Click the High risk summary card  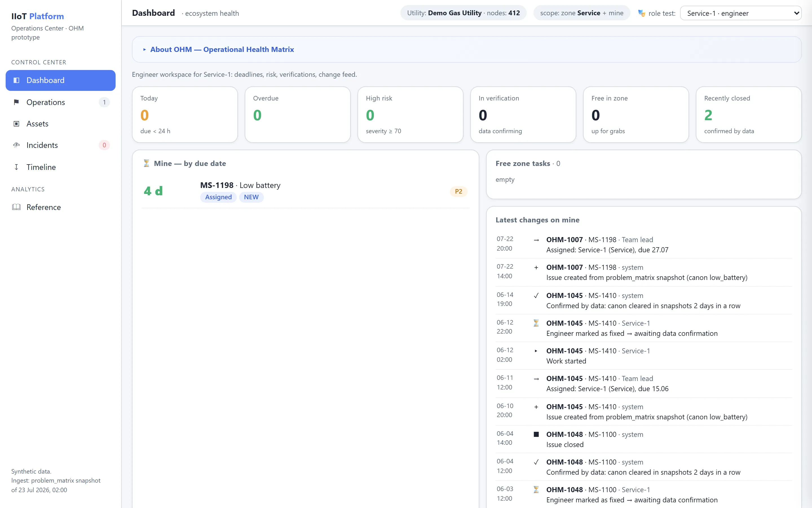click(x=410, y=115)
